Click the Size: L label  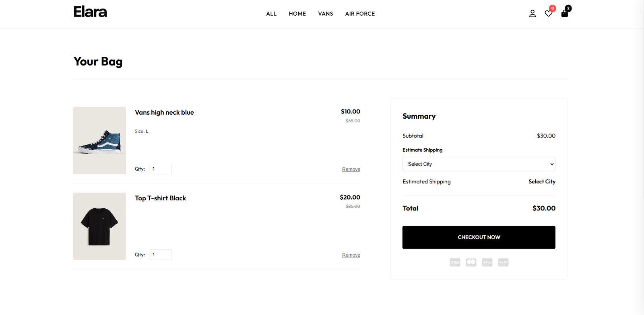pyautogui.click(x=142, y=132)
